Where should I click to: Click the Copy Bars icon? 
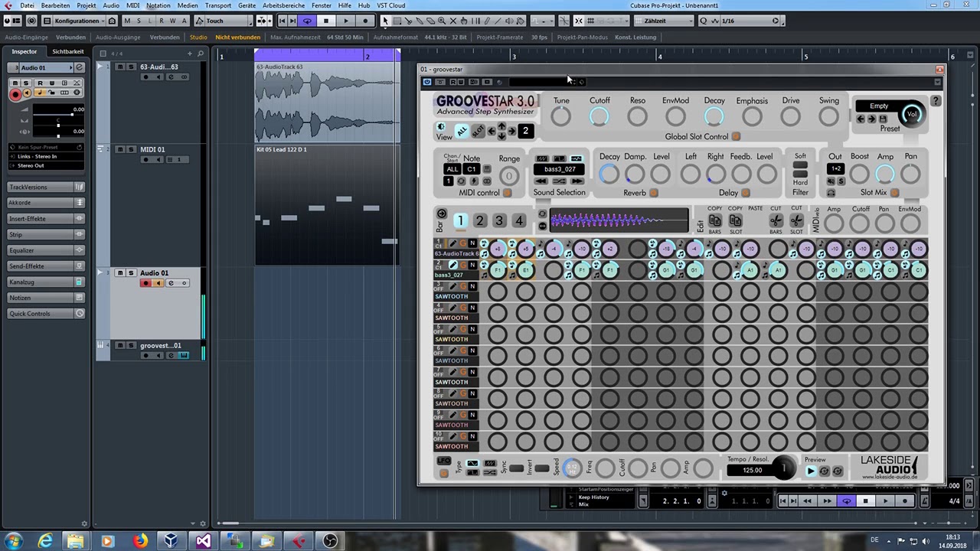pyautogui.click(x=714, y=220)
